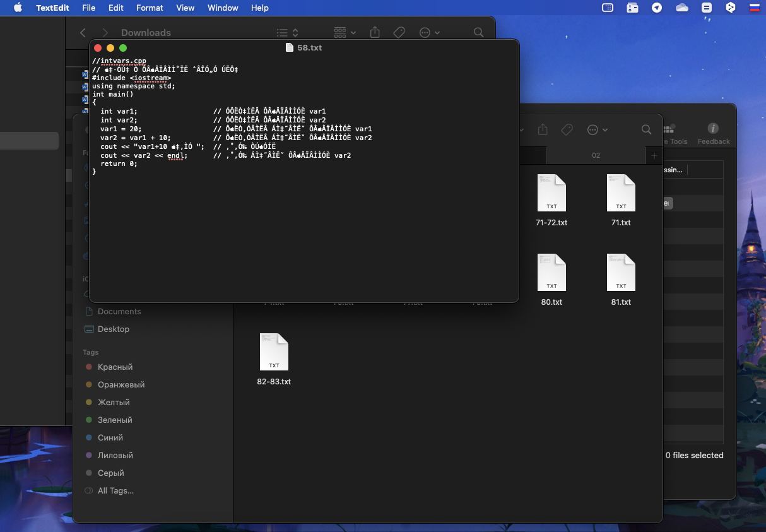The width and height of the screenshot is (766, 532).
Task: Click All Tags… in sidebar
Action: pyautogui.click(x=115, y=490)
